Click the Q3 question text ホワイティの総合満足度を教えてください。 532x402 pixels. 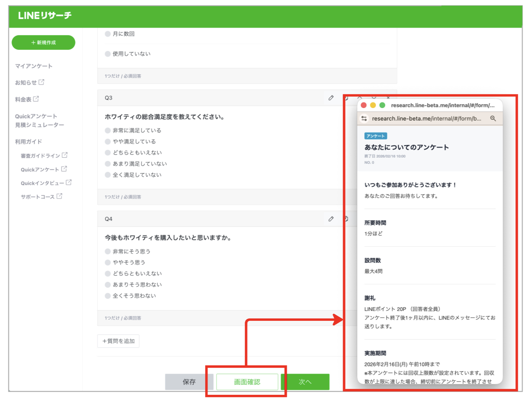(164, 117)
